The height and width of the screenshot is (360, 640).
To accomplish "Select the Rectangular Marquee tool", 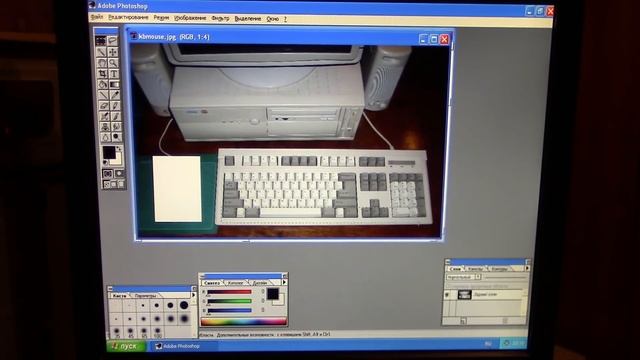I will (x=100, y=40).
